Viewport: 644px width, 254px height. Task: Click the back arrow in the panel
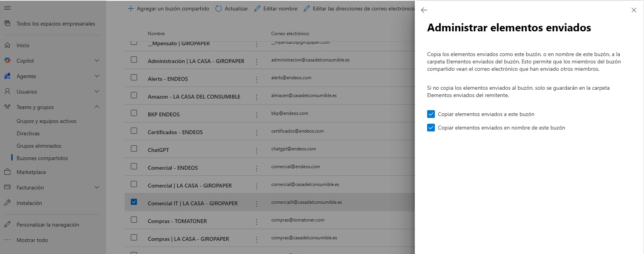(x=424, y=10)
